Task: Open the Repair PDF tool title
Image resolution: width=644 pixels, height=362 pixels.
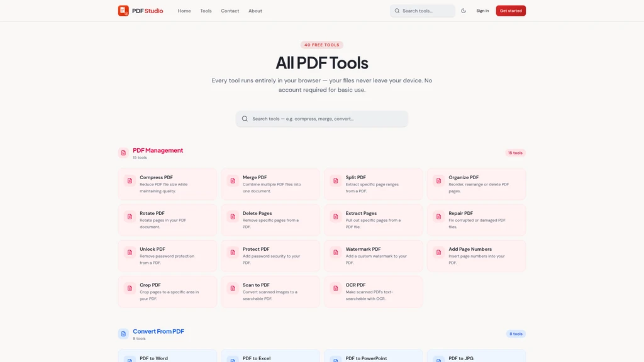Action: coord(460,213)
